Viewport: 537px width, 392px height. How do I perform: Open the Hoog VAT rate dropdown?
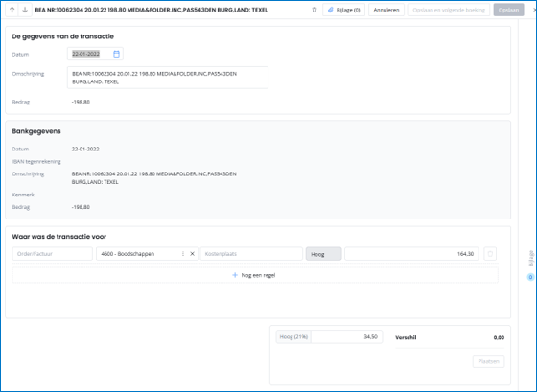point(324,254)
